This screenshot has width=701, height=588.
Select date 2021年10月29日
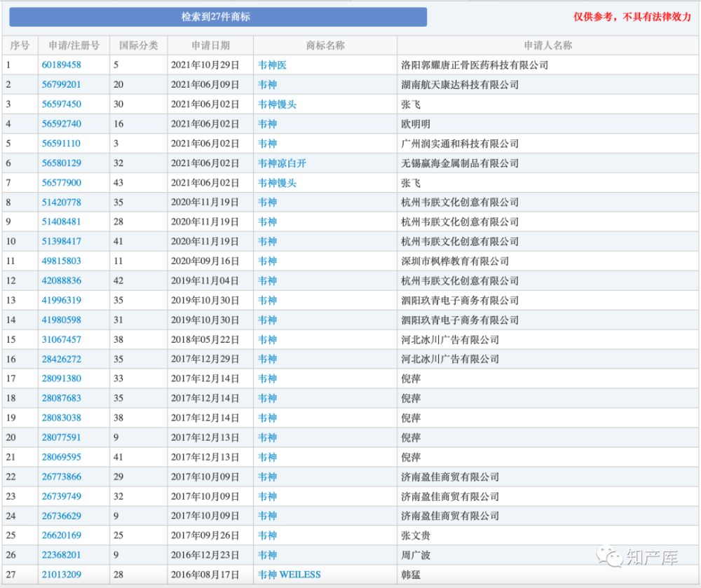(x=205, y=64)
